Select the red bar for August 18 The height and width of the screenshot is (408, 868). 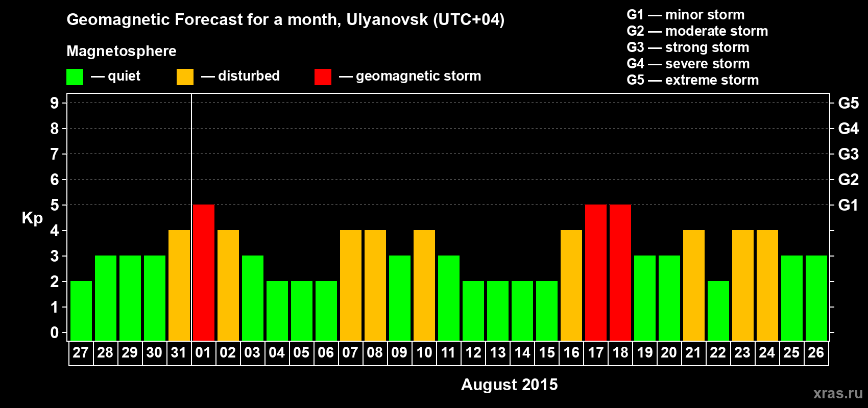(620, 272)
